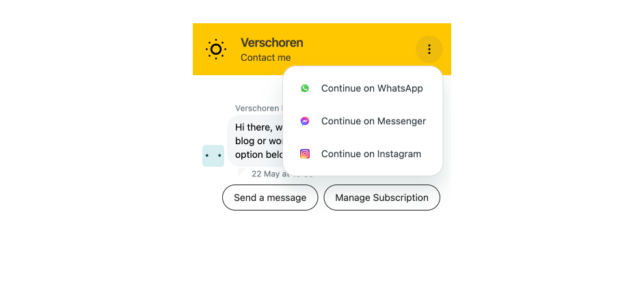Click the bot avatar with two dots
The image size is (644, 285).
213,156
